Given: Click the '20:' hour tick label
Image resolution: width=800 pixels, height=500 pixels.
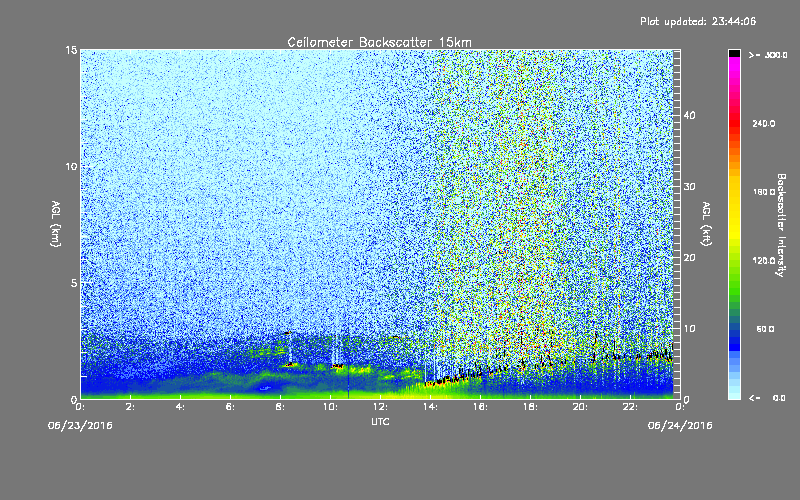Looking at the screenshot, I should point(580,407).
